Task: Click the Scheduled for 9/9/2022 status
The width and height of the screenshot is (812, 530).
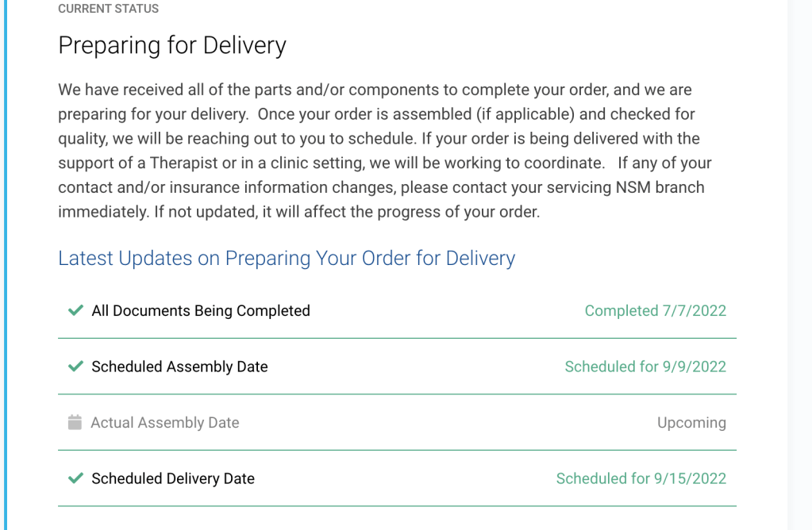Action: coord(645,367)
